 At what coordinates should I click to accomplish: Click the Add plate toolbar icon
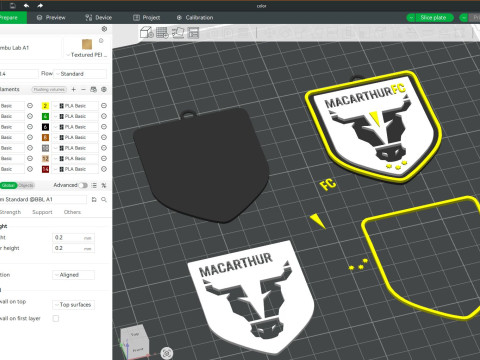162,33
